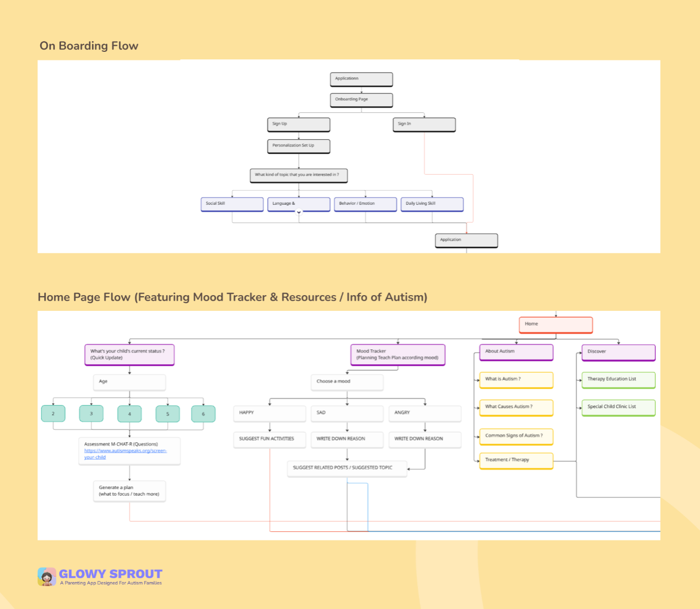Pick age 6 teal box
The image size is (700, 609).
tap(203, 414)
